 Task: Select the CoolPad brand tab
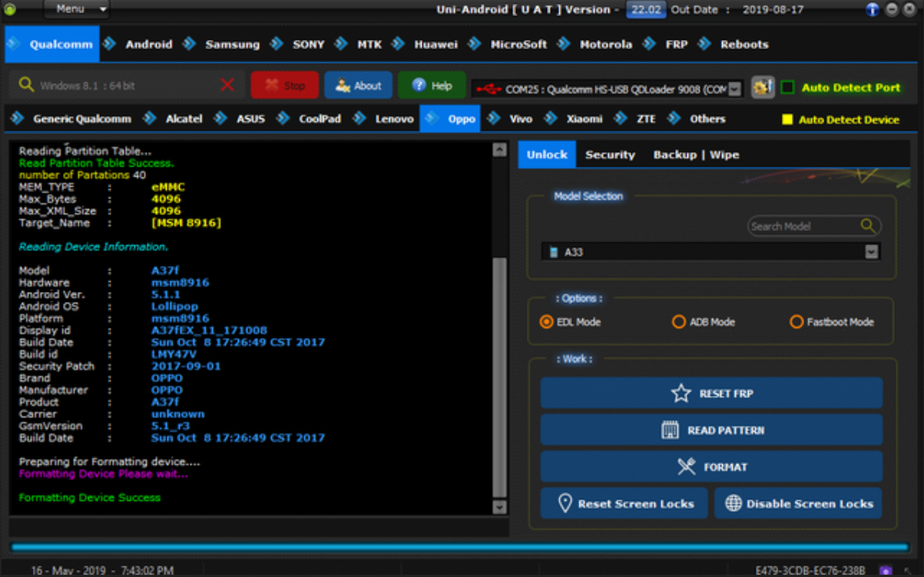[x=320, y=119]
